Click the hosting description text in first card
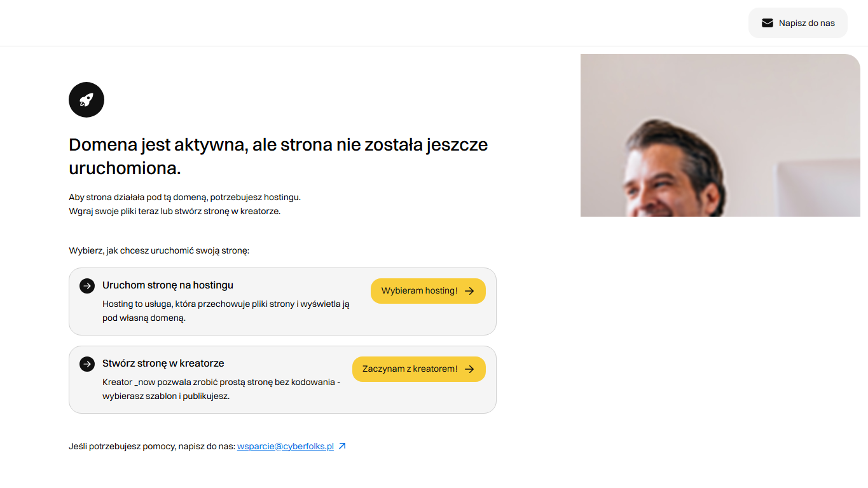The image size is (868, 488). pos(226,311)
